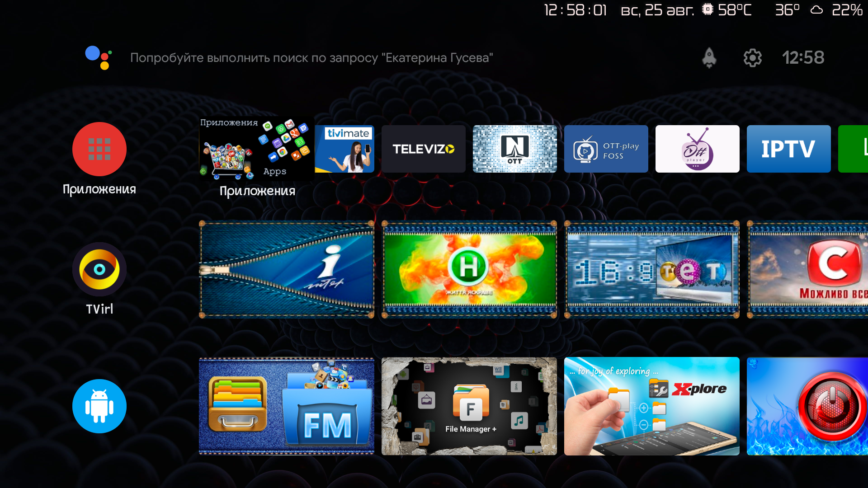Click the Assistant search suggestion text

pyautogui.click(x=311, y=58)
